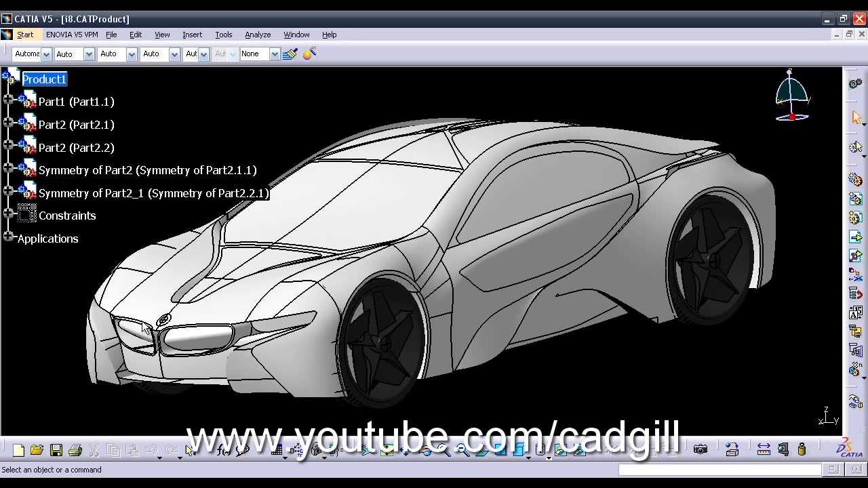Click the Capture camera icon
The image size is (868, 488).
click(701, 449)
